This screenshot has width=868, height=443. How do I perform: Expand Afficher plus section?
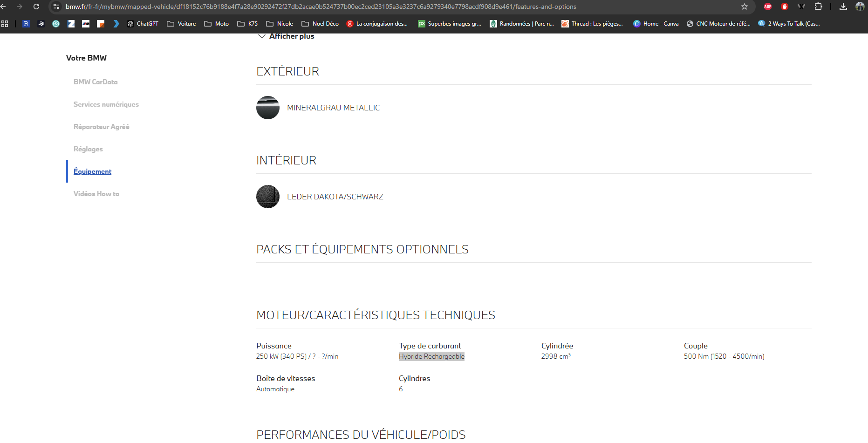pyautogui.click(x=286, y=36)
